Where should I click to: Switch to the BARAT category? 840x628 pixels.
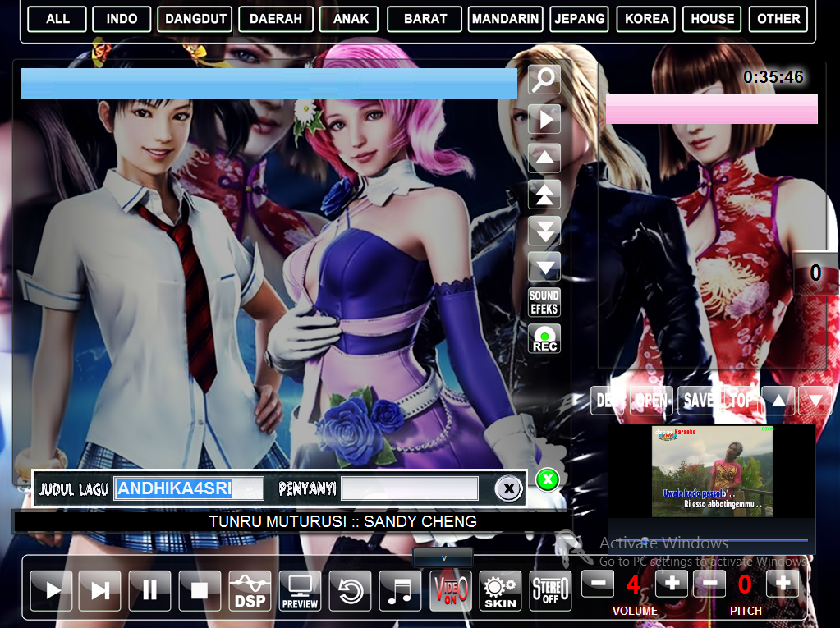click(x=425, y=19)
